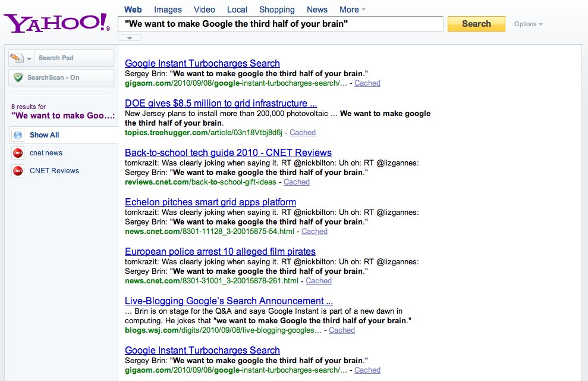The width and height of the screenshot is (588, 381).
Task: Open the Search Pad dropdown arrow
Action: point(29,58)
